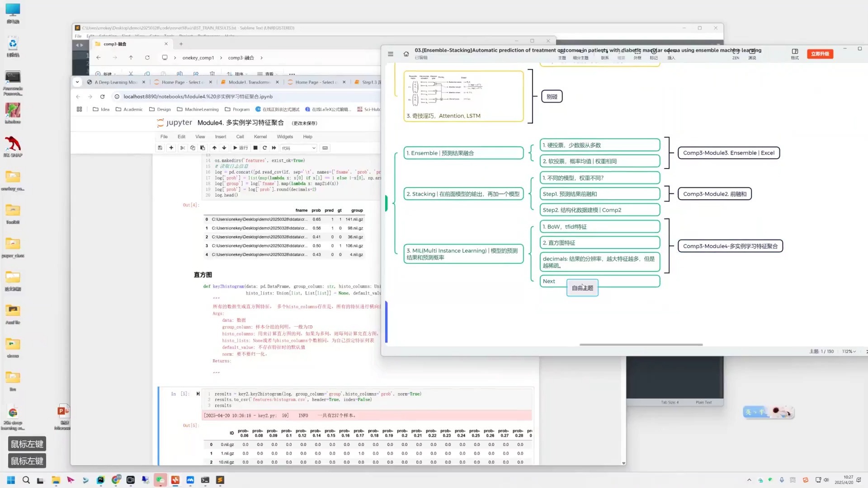Open taskbar Search magnifier
The height and width of the screenshot is (488, 868).
[x=26, y=480]
